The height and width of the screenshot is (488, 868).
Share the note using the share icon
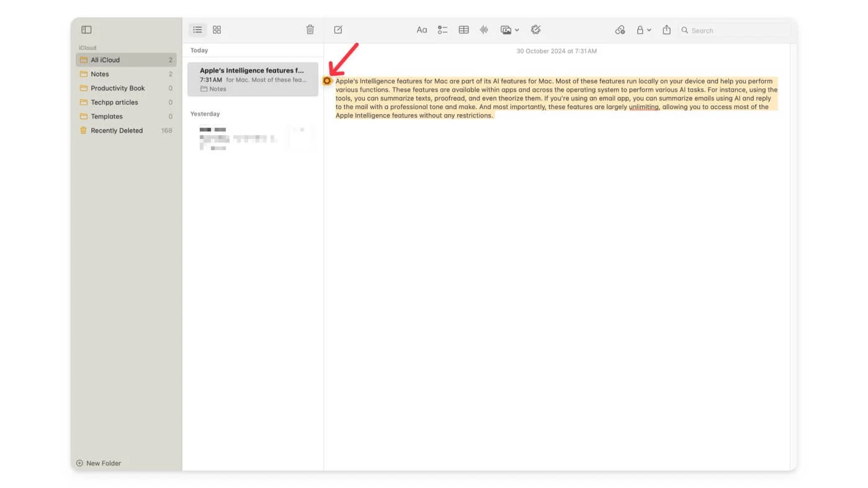click(666, 30)
